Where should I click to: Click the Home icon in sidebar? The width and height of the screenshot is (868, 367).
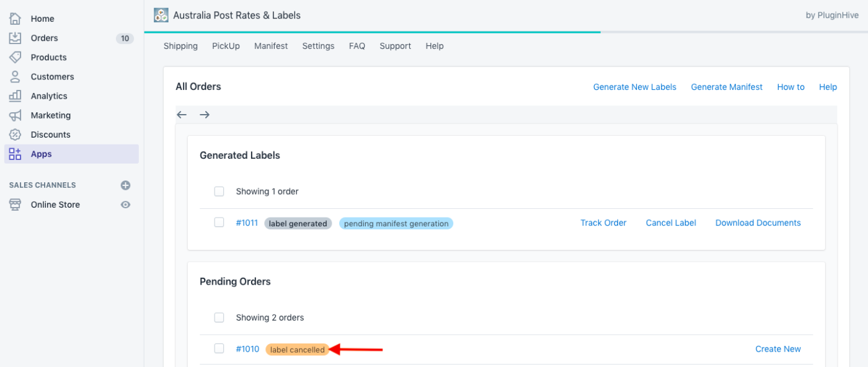click(15, 19)
